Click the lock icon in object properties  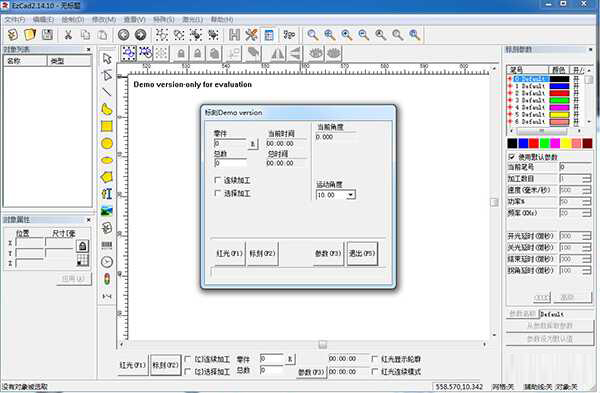[x=83, y=246]
